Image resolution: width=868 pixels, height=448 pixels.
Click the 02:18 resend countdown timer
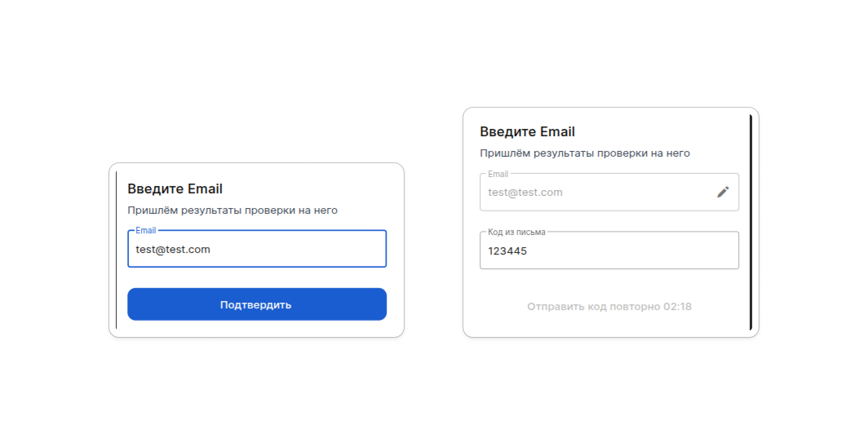(x=678, y=306)
